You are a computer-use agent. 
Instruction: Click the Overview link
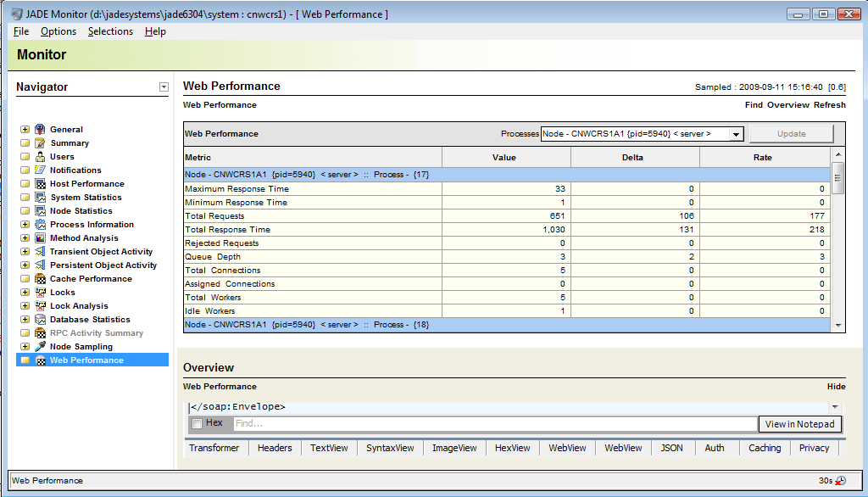point(787,104)
